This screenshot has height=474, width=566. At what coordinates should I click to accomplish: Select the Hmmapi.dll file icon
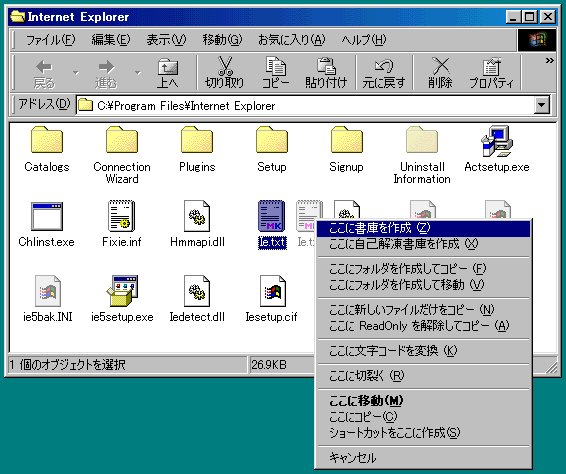pos(197,216)
